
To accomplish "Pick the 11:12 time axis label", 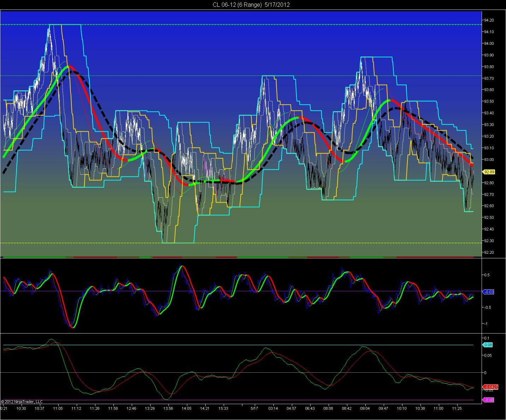I will coord(76,408).
